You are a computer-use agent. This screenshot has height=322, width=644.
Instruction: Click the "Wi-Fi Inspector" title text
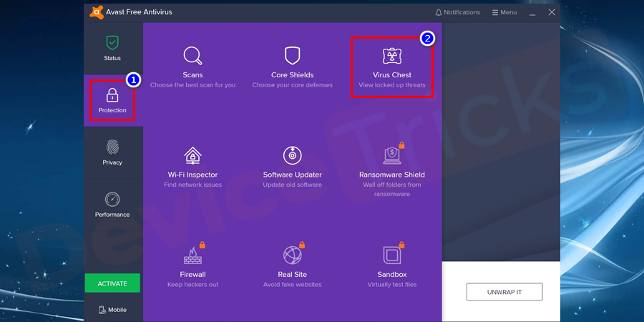(192, 175)
